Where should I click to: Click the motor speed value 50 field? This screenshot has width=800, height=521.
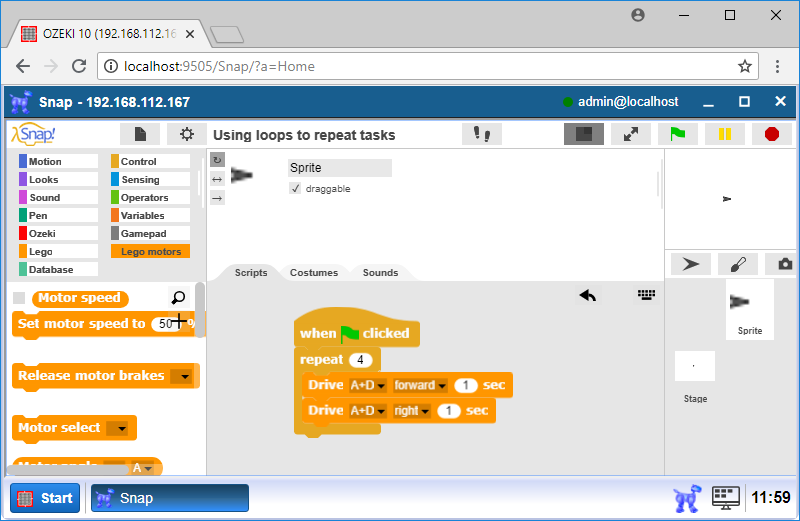coord(166,324)
